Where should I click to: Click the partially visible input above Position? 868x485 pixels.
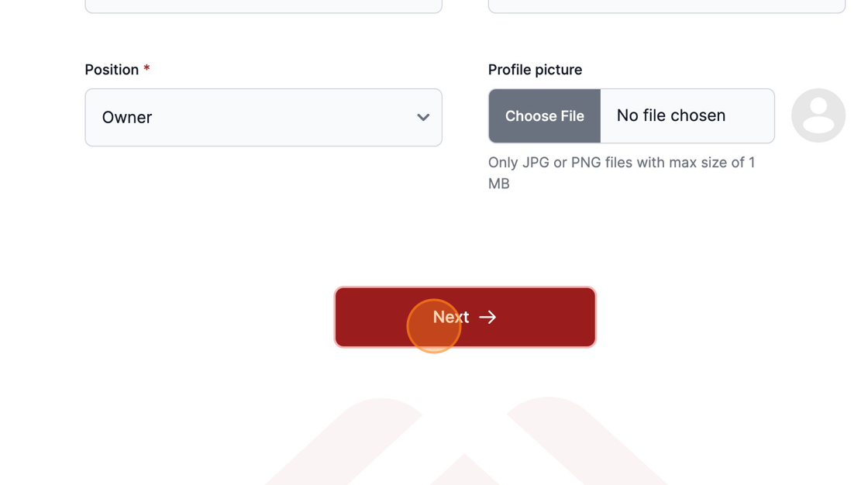point(263,6)
